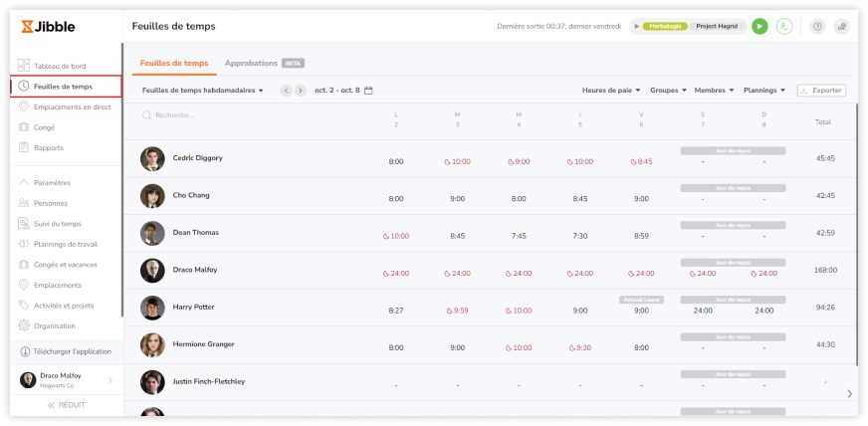Click Dean Thomas's 8:59 entry
868x426 pixels.
(x=641, y=236)
